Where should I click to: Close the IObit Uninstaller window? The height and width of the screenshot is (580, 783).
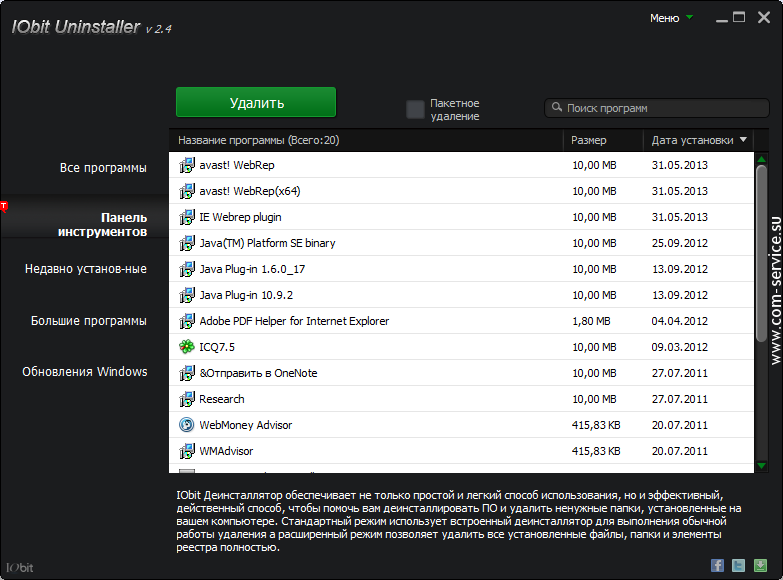pos(764,17)
